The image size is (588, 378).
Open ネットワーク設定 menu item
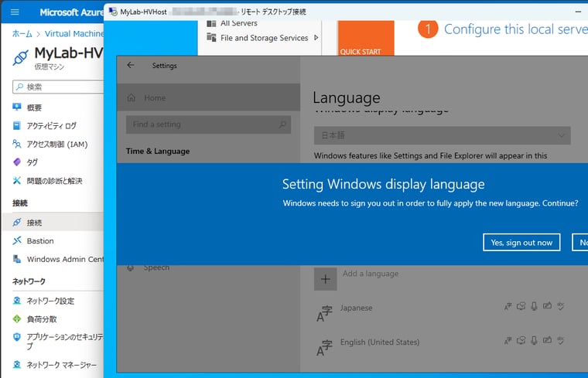click(50, 301)
